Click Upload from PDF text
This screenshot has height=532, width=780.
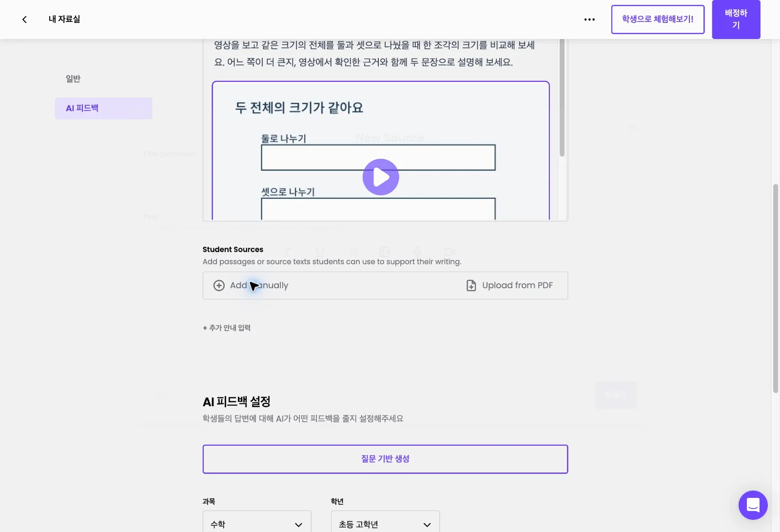[517, 285]
